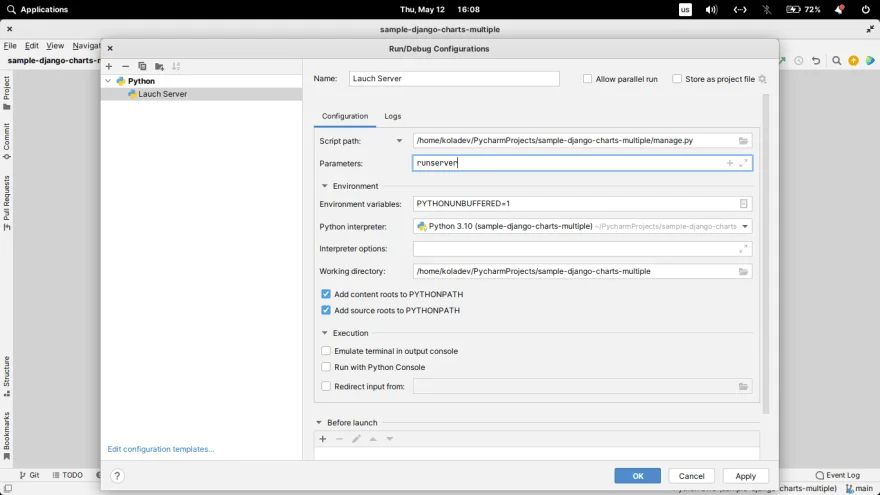Screen dimensions: 880x495
Task: Click the Apply button
Action: [x=745, y=476]
